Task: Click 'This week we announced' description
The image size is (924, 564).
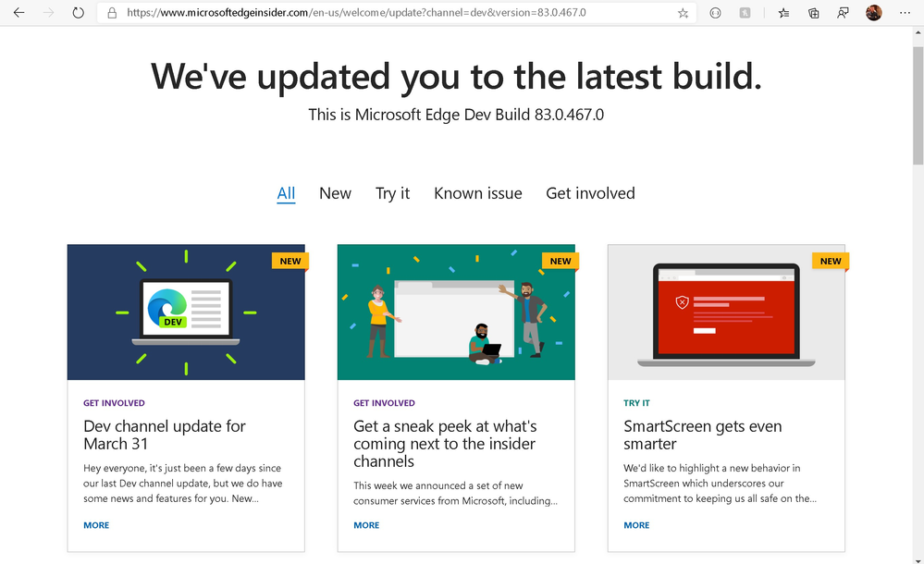Action: point(455,494)
